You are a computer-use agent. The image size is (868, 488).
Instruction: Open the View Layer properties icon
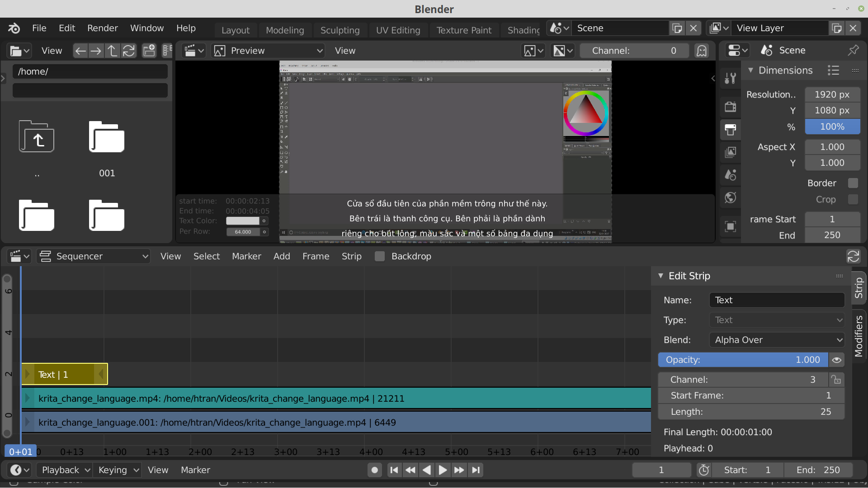point(730,152)
